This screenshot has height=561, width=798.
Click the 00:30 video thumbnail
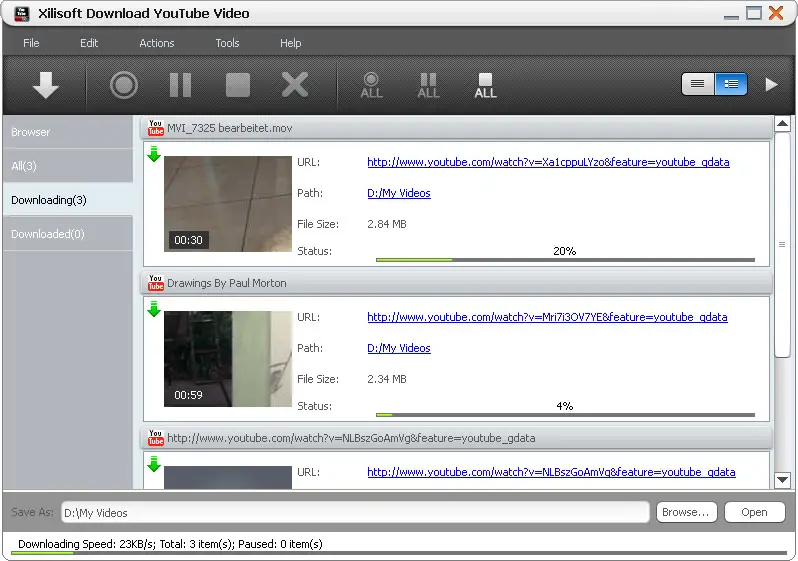point(228,204)
